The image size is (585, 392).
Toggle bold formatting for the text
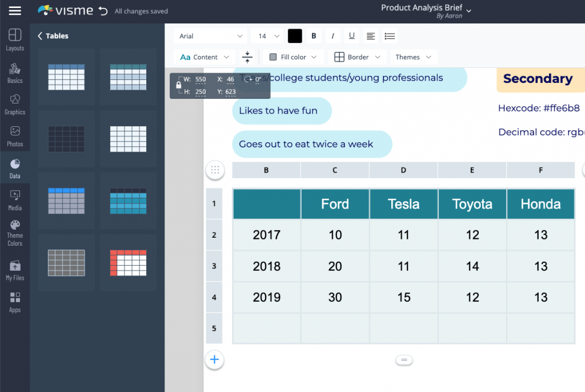[x=314, y=35]
